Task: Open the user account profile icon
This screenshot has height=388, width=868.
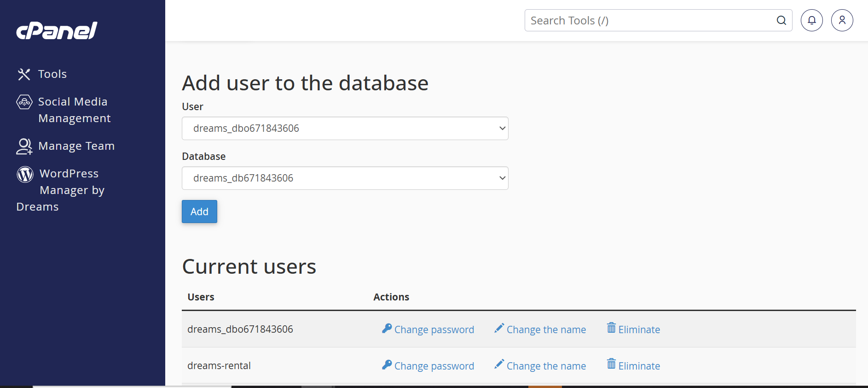Action: pyautogui.click(x=842, y=20)
